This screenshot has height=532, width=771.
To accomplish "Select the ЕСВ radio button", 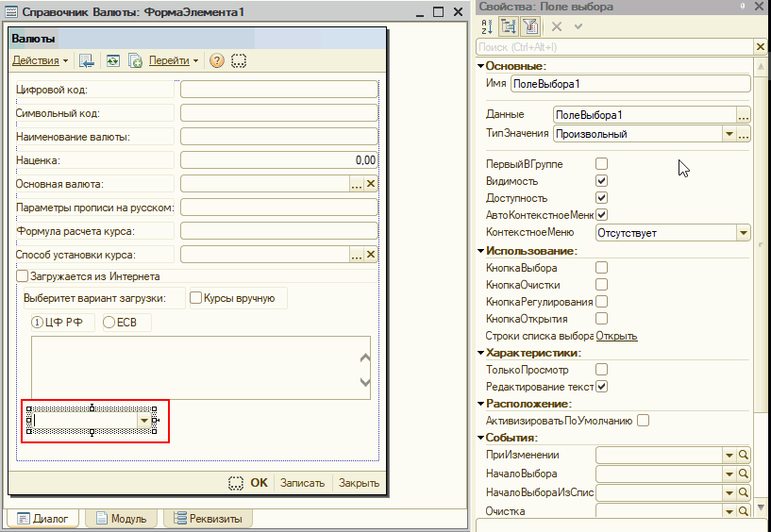I will [x=109, y=323].
